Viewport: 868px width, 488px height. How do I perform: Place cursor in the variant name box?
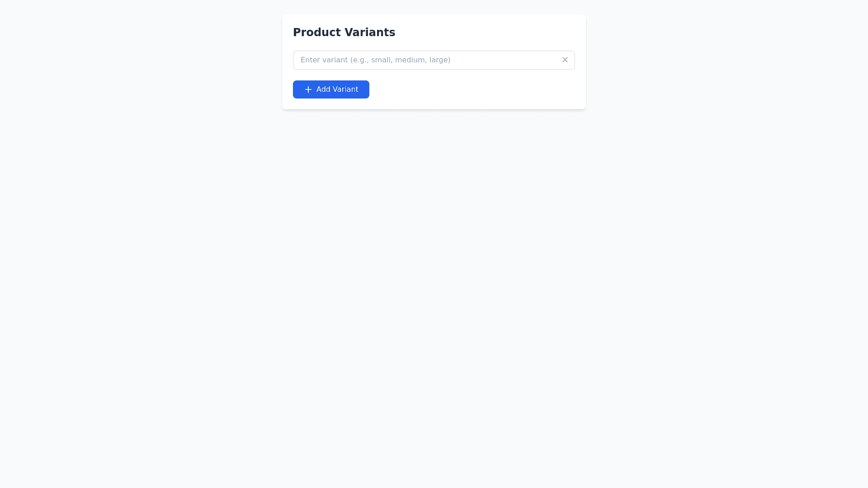pyautogui.click(x=425, y=60)
